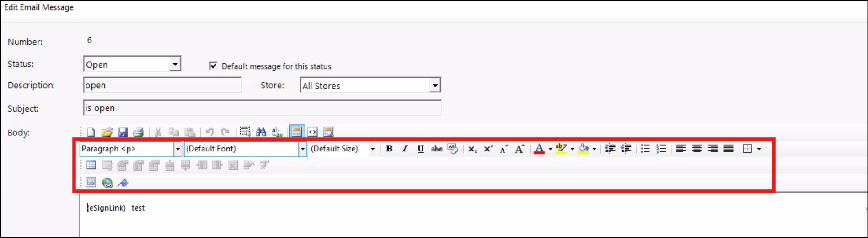Switch to the Preview mode icon
The width and height of the screenshot is (868, 238).
(328, 132)
